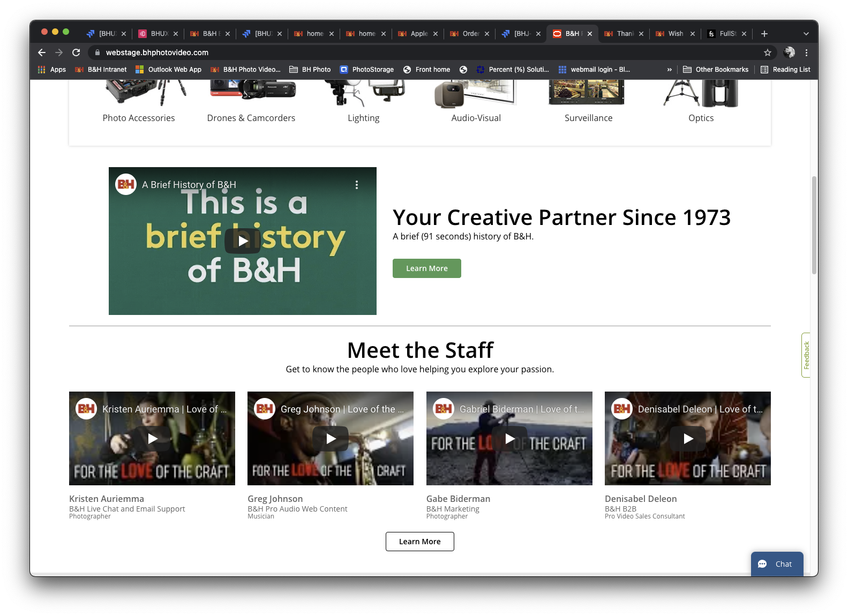Switch to the Thank tab

[x=624, y=34]
